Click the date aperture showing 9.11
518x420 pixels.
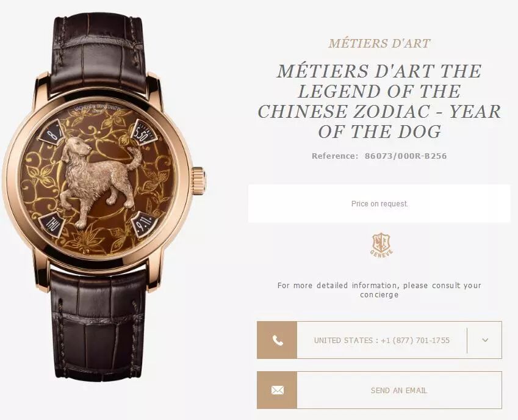[x=145, y=225]
